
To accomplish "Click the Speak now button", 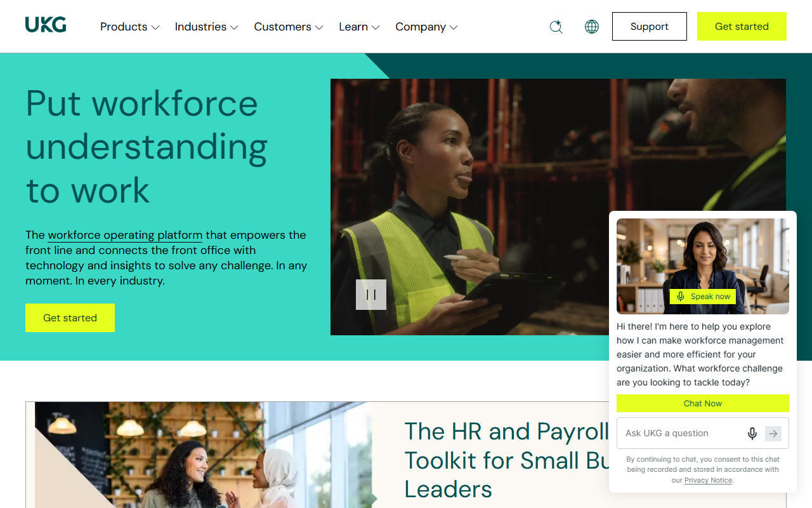I will (x=703, y=297).
